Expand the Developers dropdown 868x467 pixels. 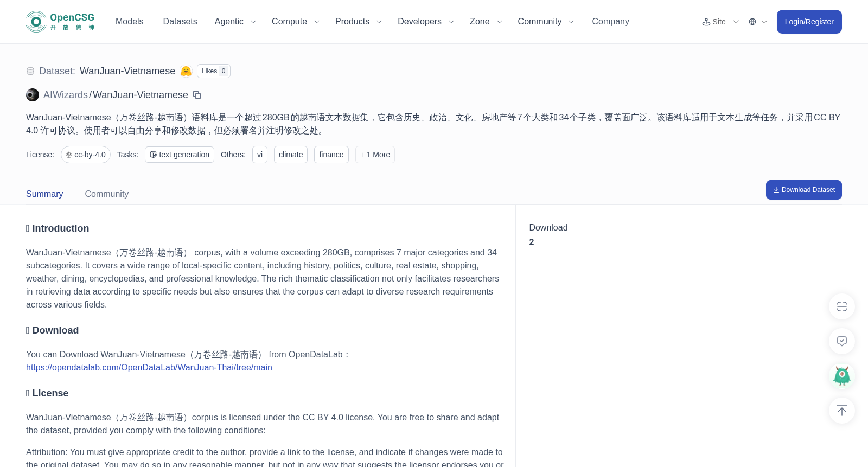(x=426, y=22)
